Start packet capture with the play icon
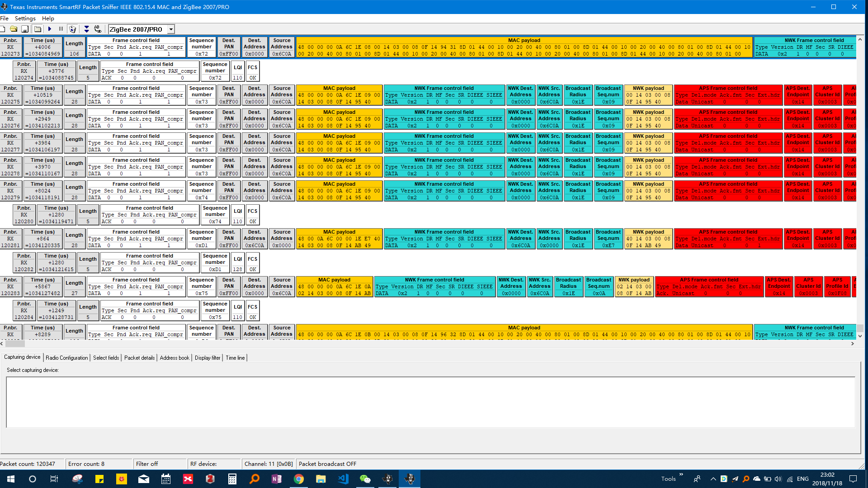Viewport: 868px width, 488px height. (x=50, y=29)
